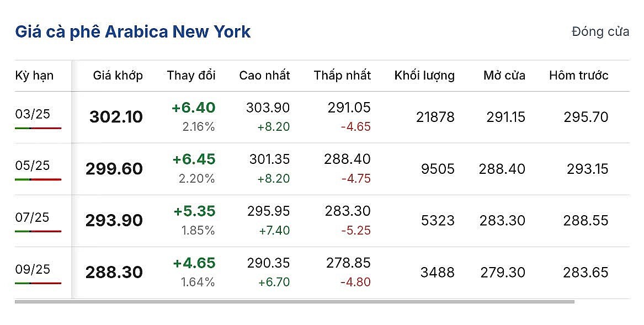
Task: Click the 'Giá cà phê Arabica New York' title
Action: pos(132,31)
